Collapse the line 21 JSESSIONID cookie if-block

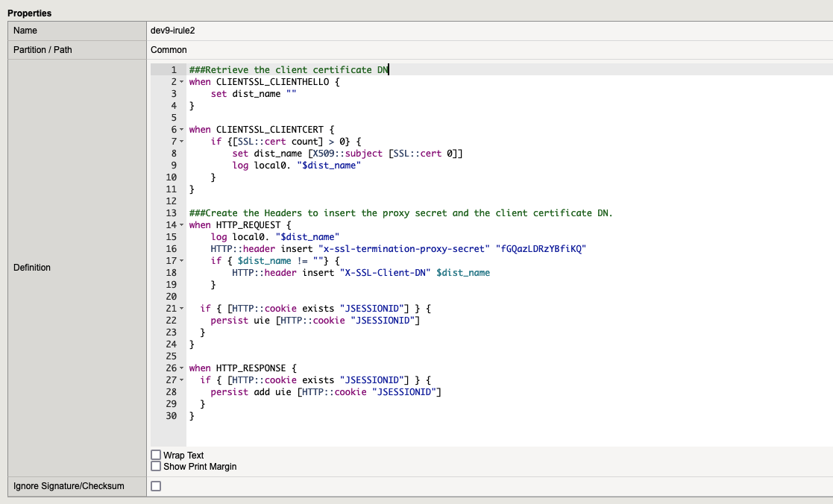pos(181,309)
